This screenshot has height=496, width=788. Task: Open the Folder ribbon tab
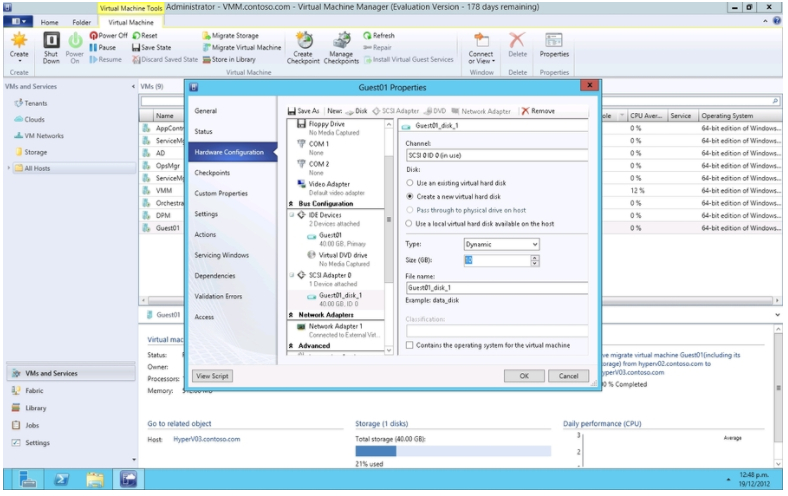pos(81,22)
